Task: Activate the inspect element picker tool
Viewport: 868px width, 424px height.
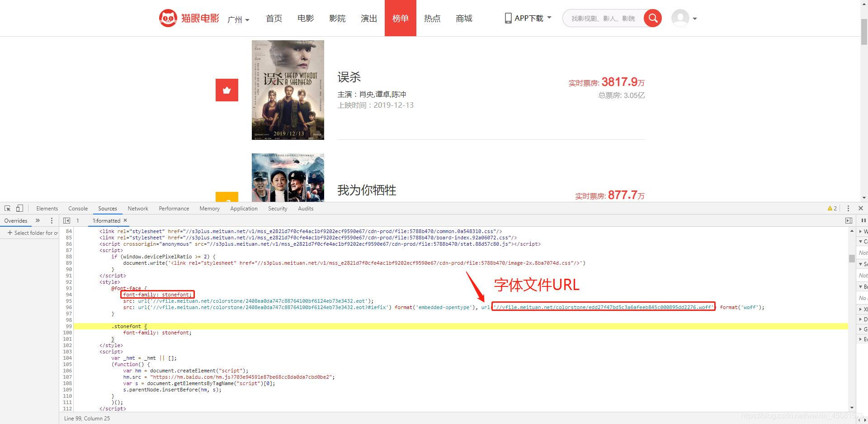Action: 8,208
